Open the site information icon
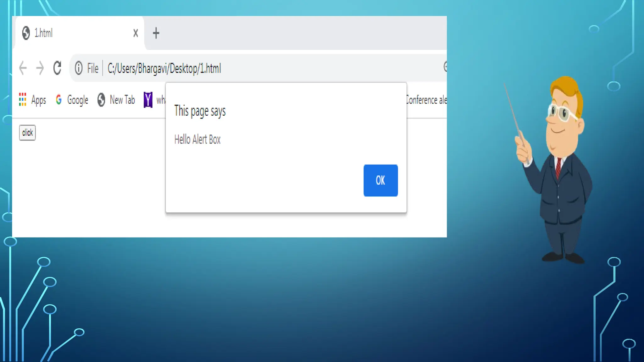This screenshot has width=644, height=362. pos(79,68)
